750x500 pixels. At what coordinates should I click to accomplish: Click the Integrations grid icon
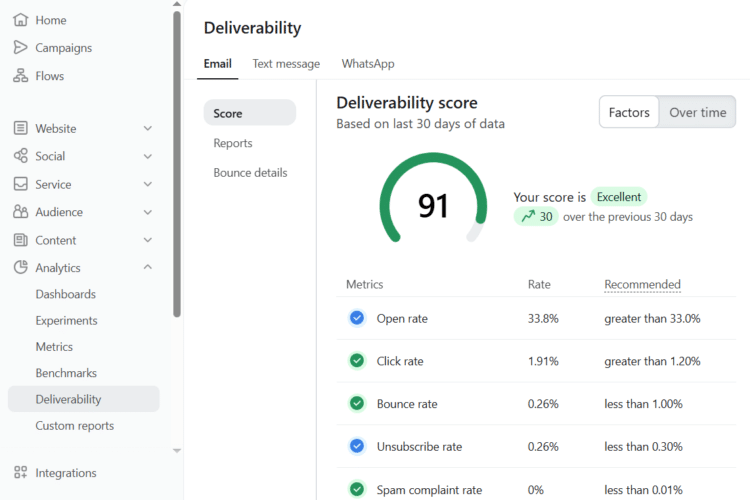(x=21, y=473)
